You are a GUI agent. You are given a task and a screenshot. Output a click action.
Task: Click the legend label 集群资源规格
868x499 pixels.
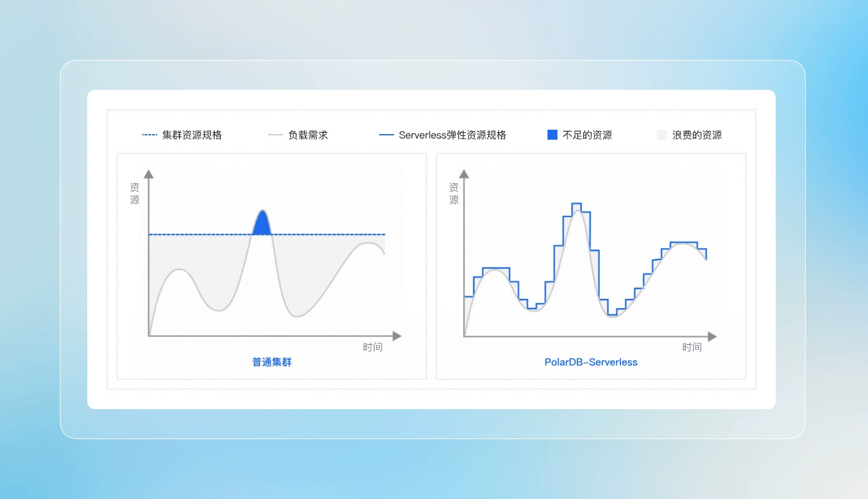click(192, 135)
